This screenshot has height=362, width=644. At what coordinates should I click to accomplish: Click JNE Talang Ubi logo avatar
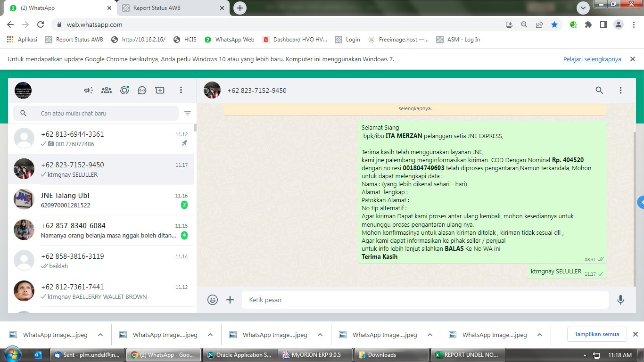click(x=24, y=199)
